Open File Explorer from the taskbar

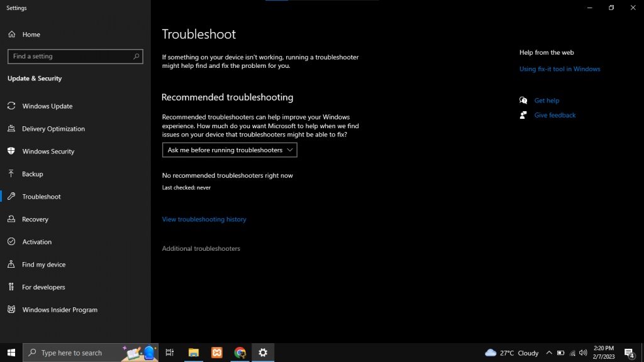(x=194, y=353)
